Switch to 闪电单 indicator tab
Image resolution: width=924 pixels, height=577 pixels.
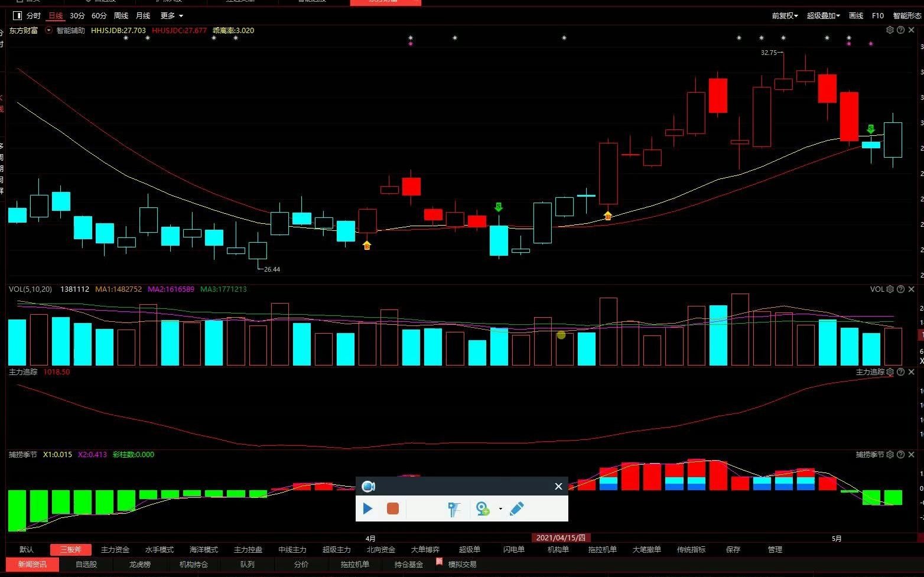(514, 550)
